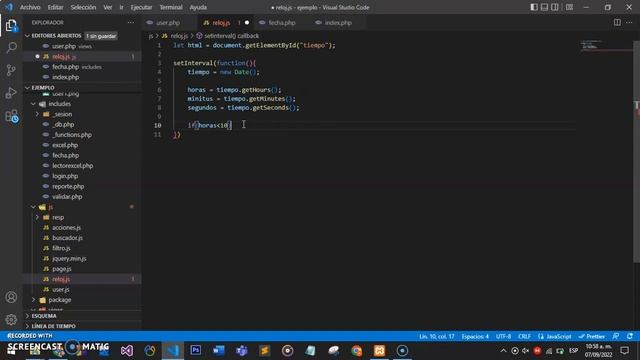Viewport: 640px width, 360px height.
Task: Toggle primary side bar layout icon
Action: [534, 7]
